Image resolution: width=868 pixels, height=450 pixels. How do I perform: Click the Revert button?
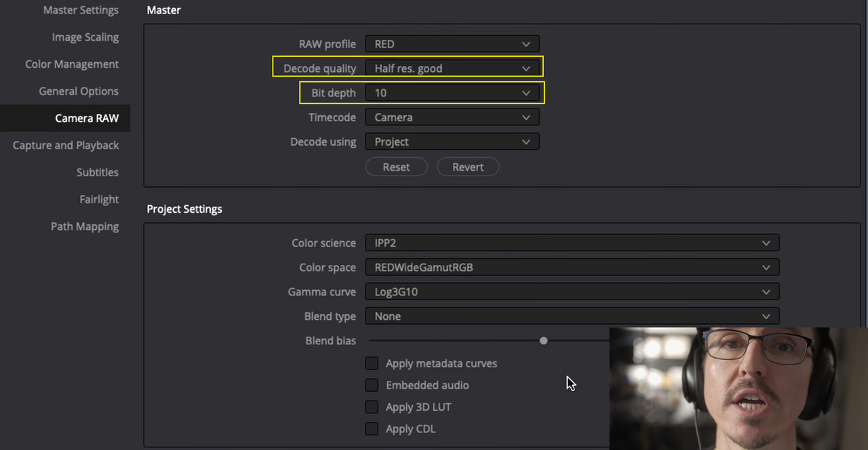click(x=468, y=167)
